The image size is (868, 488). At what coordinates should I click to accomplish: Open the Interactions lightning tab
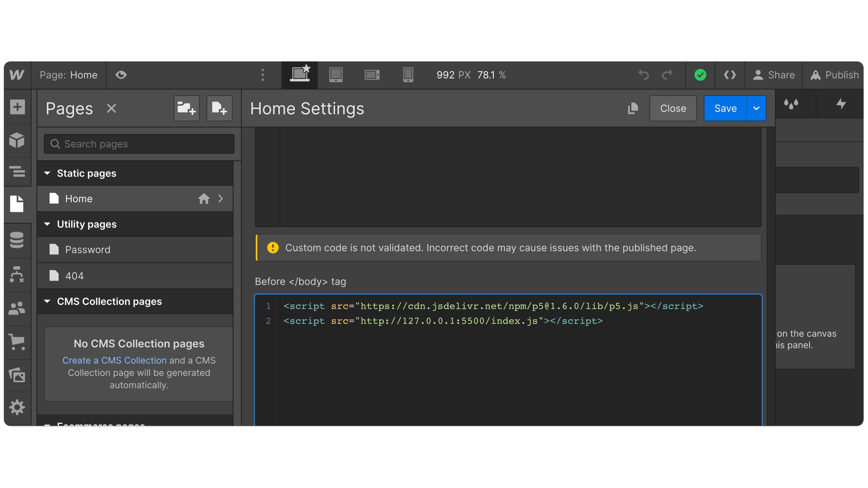pos(841,104)
